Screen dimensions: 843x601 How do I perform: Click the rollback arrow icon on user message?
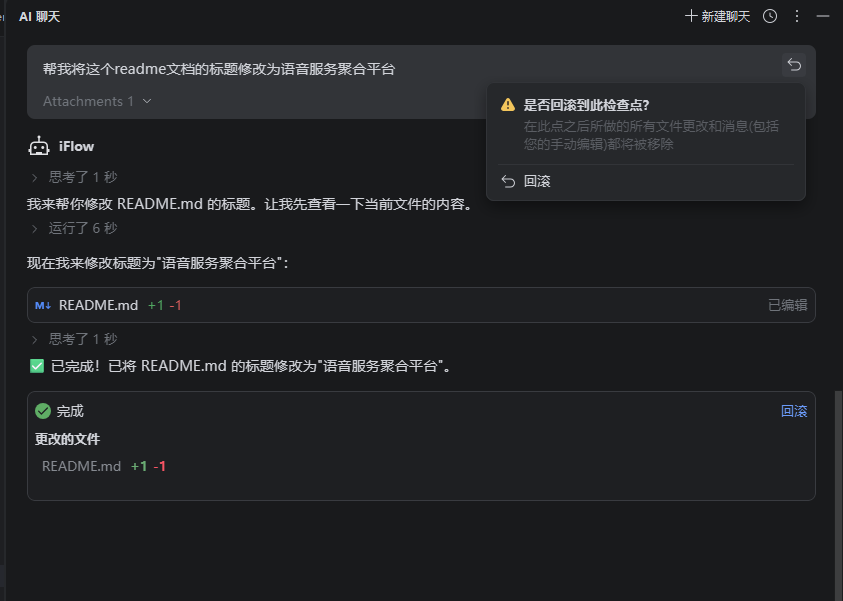coord(794,65)
